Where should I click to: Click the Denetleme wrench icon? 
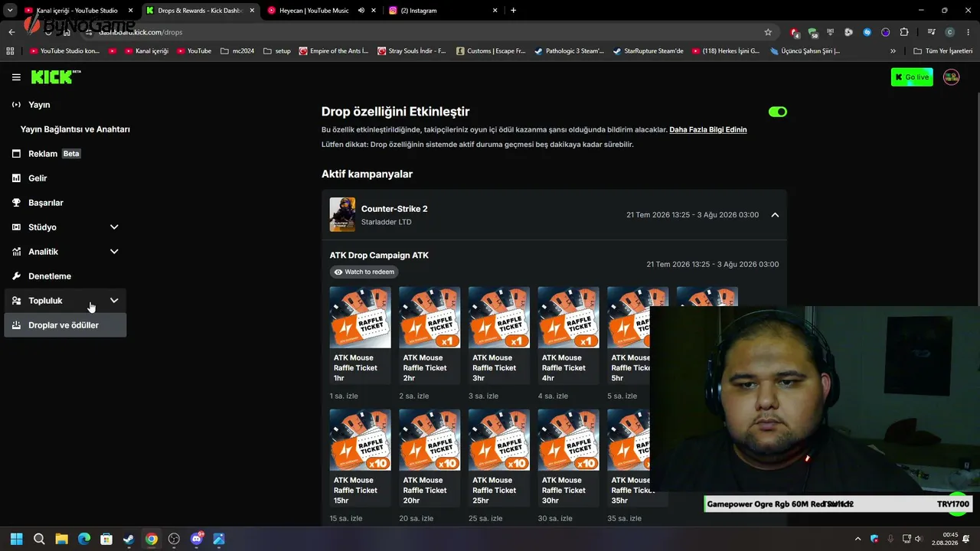16,276
